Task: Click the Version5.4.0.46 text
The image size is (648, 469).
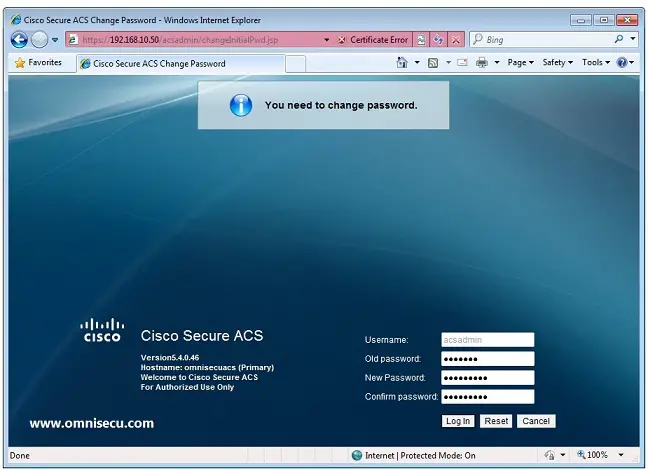Action: click(170, 357)
